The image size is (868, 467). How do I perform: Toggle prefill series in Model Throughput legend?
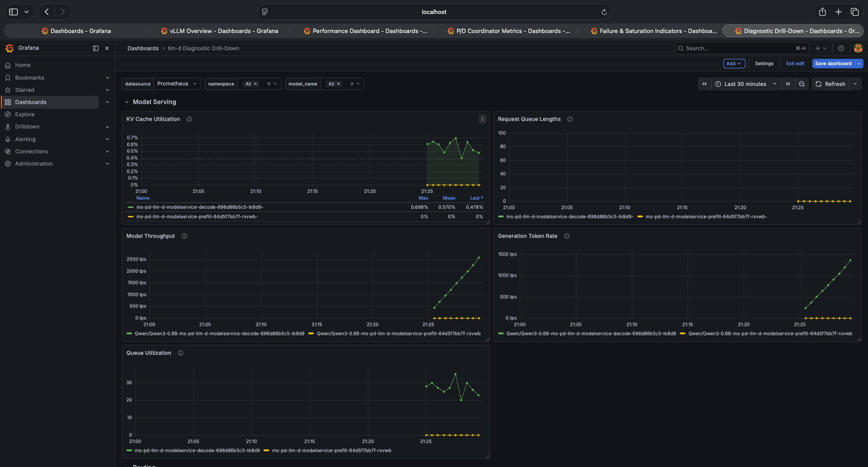point(399,334)
